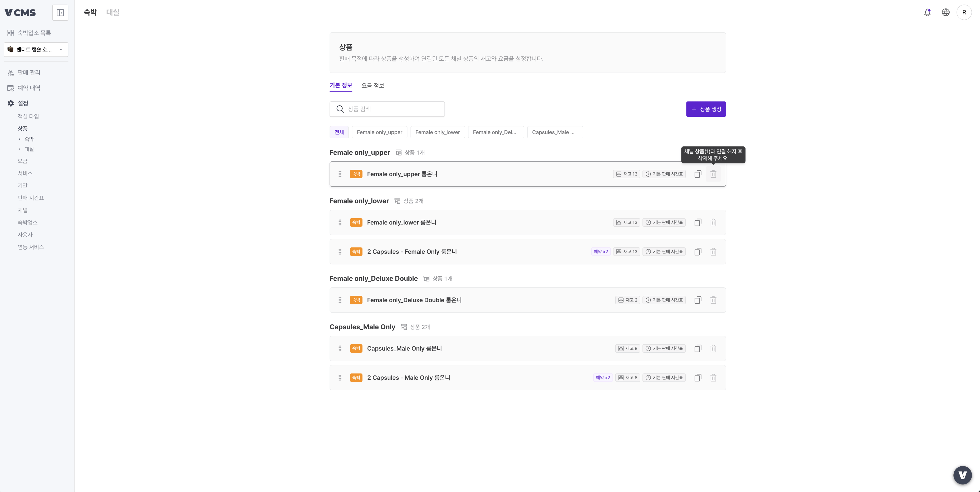The width and height of the screenshot is (980, 492).
Task: Go to 사용자 settings
Action: tap(25, 235)
